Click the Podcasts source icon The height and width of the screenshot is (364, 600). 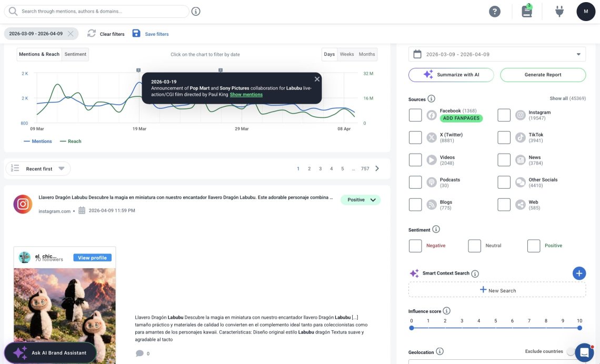(x=432, y=183)
